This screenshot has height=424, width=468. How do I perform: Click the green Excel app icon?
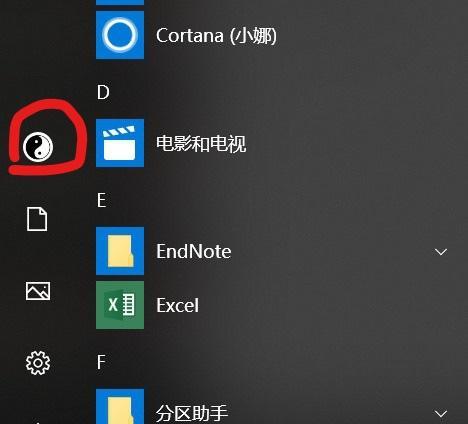[120, 305]
